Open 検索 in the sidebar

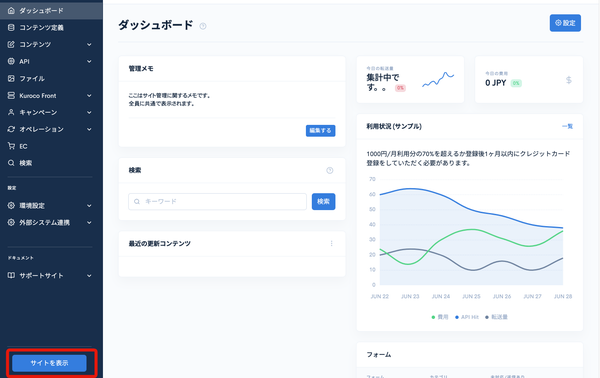pyautogui.click(x=51, y=163)
